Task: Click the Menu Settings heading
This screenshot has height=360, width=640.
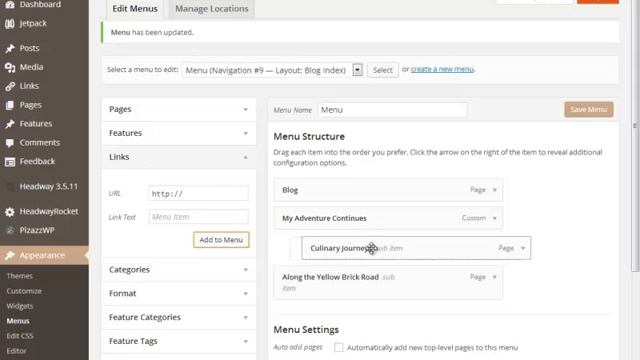Action: click(x=306, y=330)
